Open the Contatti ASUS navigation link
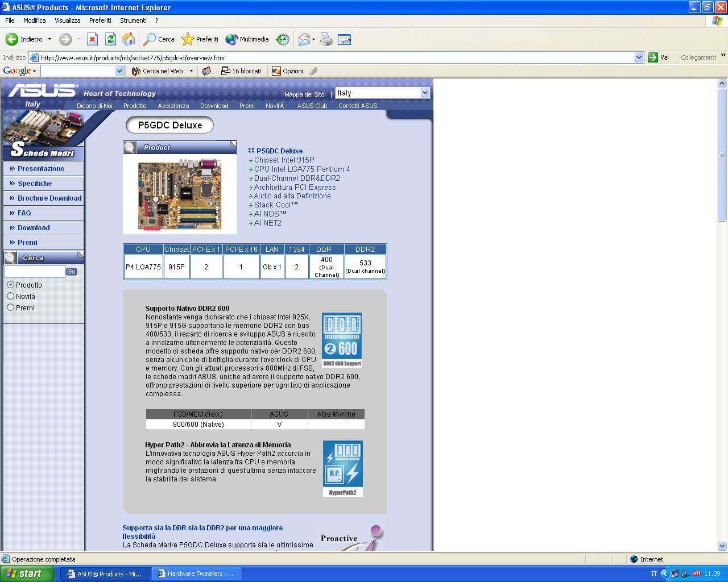728x582 pixels. click(358, 106)
